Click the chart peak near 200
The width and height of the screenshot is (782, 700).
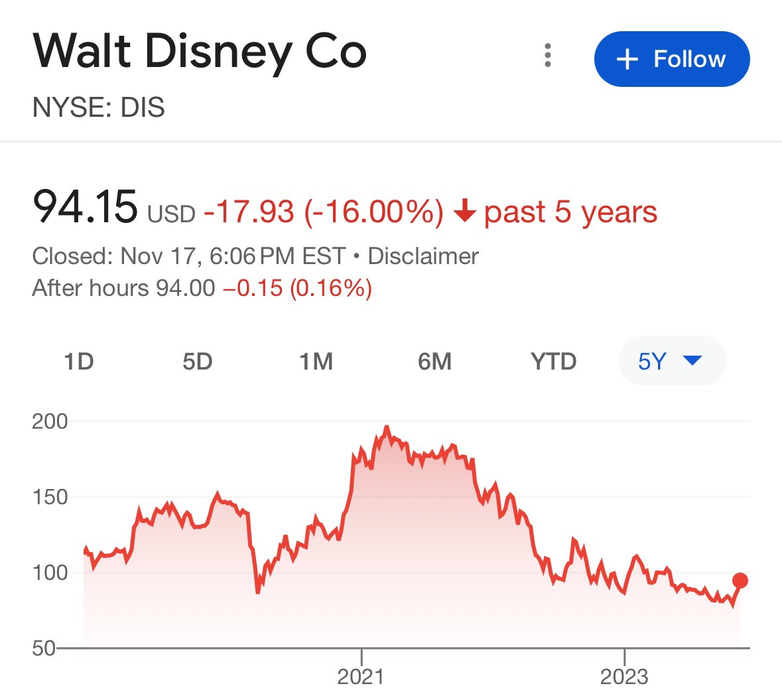[x=387, y=428]
